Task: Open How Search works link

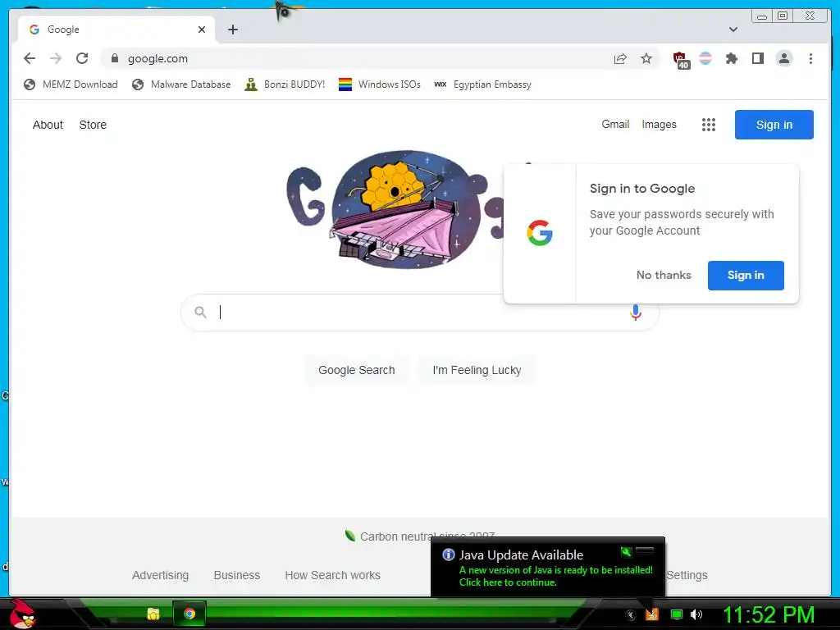Action: (x=333, y=575)
